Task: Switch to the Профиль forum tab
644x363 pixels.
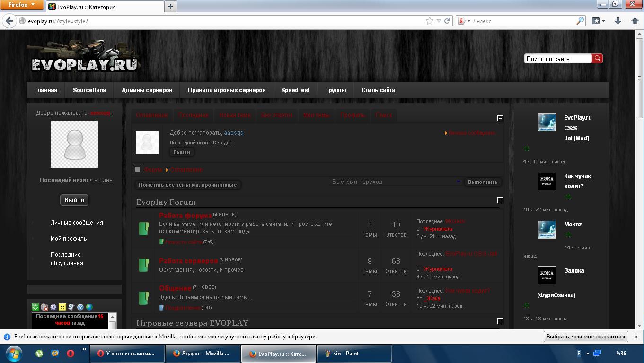Action: tap(353, 115)
